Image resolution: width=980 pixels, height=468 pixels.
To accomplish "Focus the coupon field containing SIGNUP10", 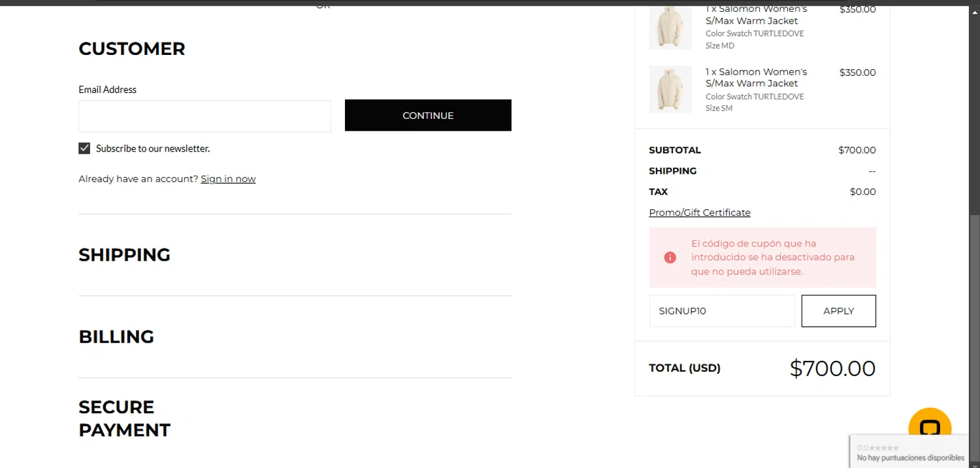I will 721,311.
